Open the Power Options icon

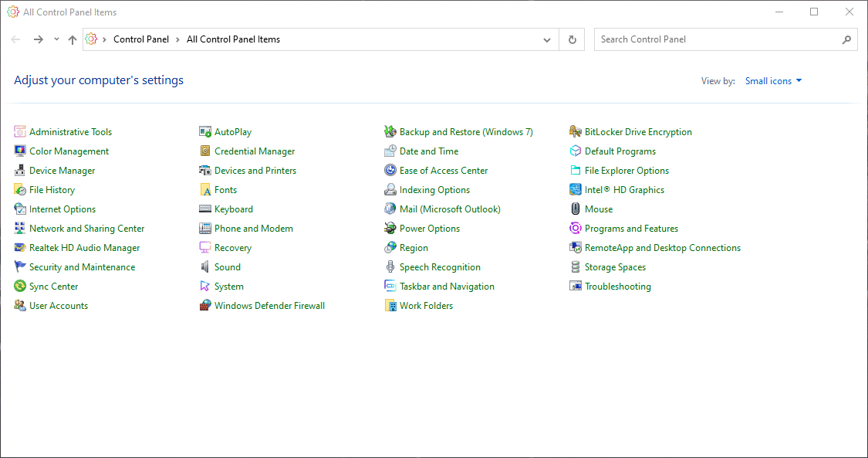(x=390, y=228)
